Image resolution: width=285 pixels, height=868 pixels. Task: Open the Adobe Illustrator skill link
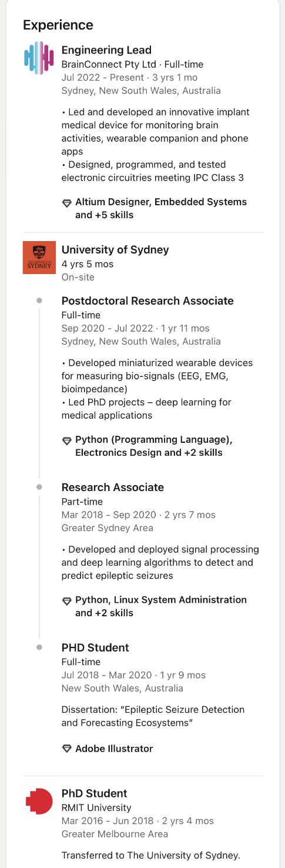(114, 749)
